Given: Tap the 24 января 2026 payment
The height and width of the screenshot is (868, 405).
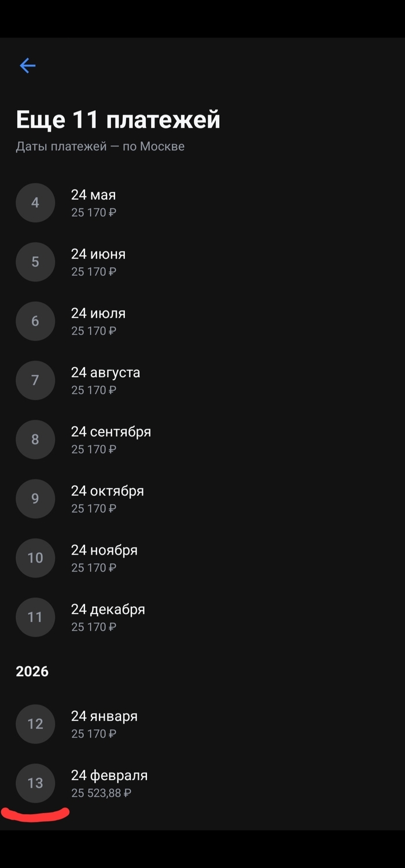Looking at the screenshot, I should pos(104,723).
